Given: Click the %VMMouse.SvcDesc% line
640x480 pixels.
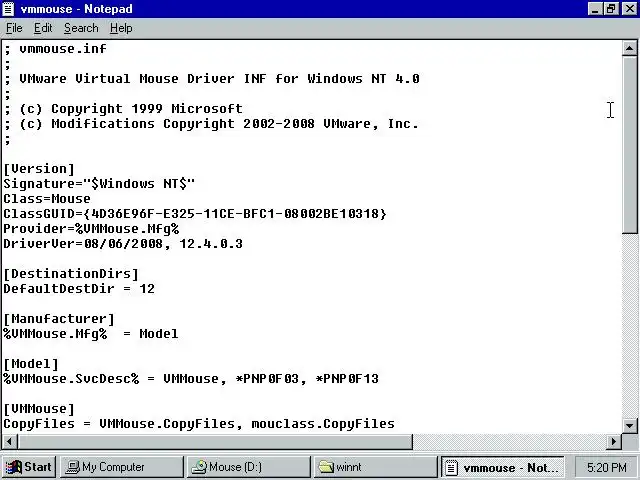Looking at the screenshot, I should pyautogui.click(x=191, y=379).
